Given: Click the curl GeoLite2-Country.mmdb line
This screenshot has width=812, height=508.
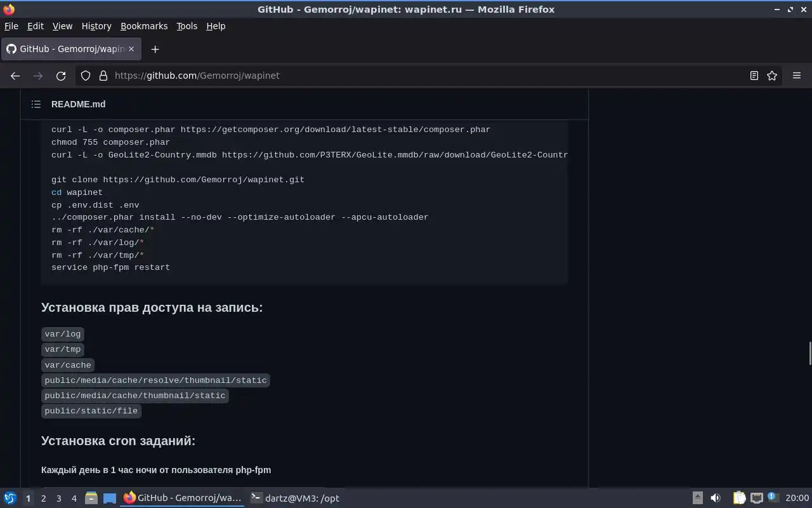Looking at the screenshot, I should click(310, 155).
